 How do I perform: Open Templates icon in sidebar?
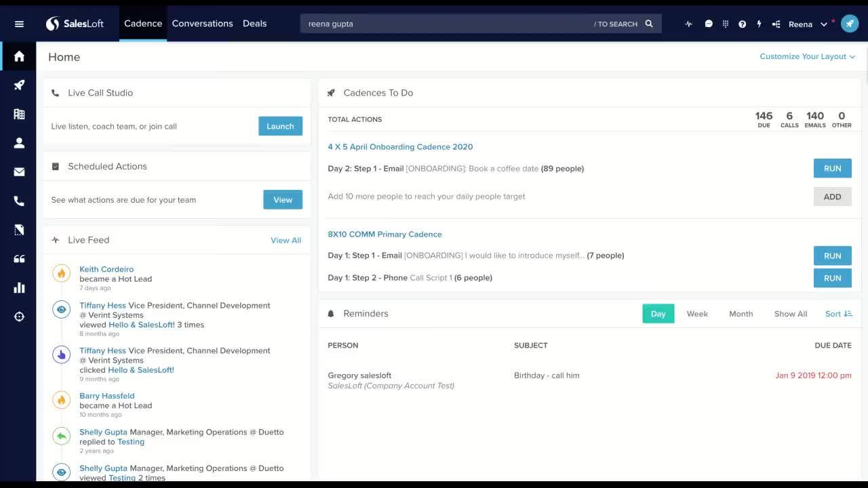coord(19,230)
